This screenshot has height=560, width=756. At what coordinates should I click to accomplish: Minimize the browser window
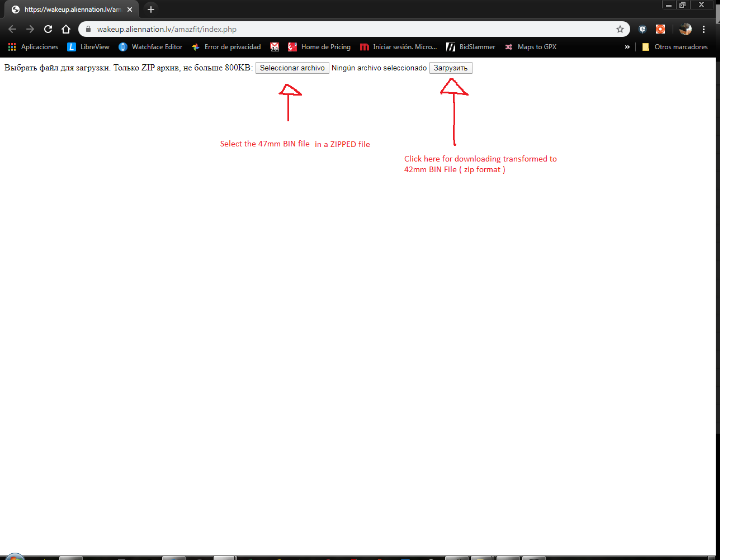(669, 5)
